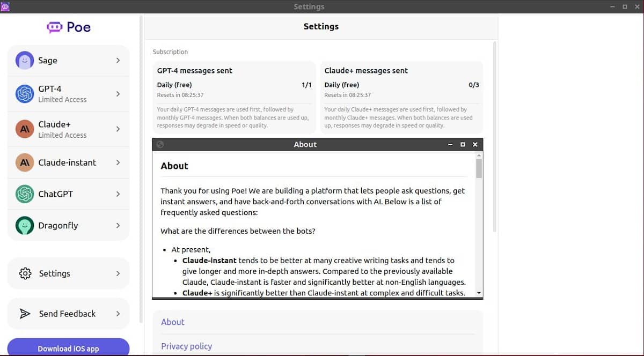Select the GPT-4 bot avatar icon

click(x=25, y=94)
